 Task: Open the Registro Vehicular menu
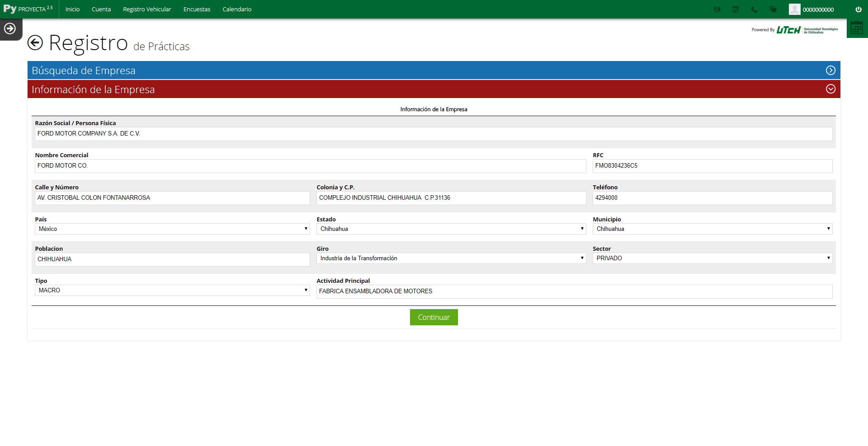pyautogui.click(x=147, y=9)
